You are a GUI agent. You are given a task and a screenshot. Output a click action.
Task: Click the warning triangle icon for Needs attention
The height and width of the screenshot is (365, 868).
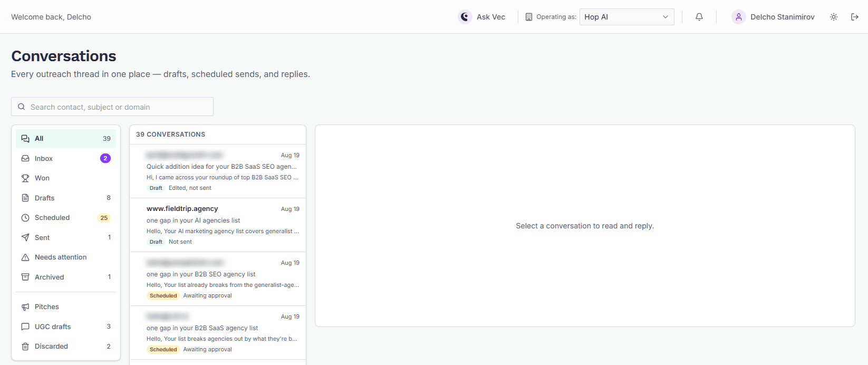pos(25,257)
